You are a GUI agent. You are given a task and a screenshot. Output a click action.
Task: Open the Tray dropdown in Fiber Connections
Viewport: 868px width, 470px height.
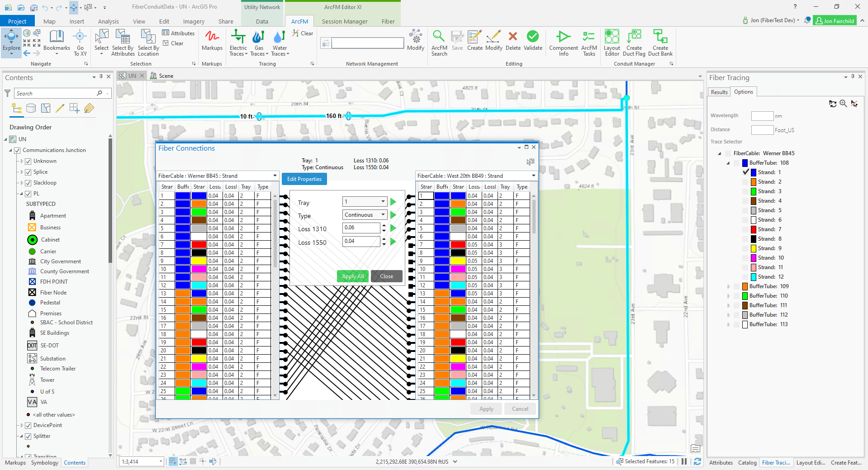[x=365, y=202]
